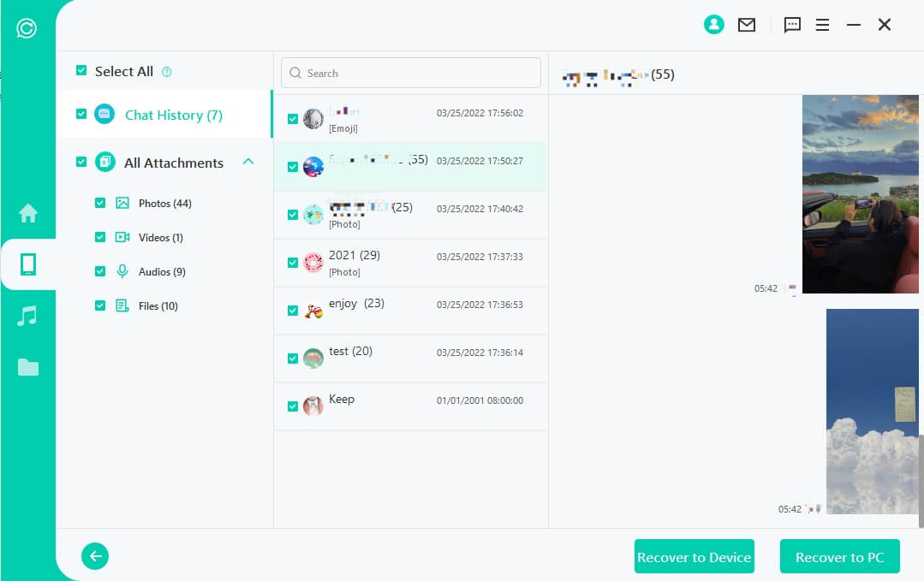Open the sunset lake photo thumbnail

pyautogui.click(x=861, y=193)
